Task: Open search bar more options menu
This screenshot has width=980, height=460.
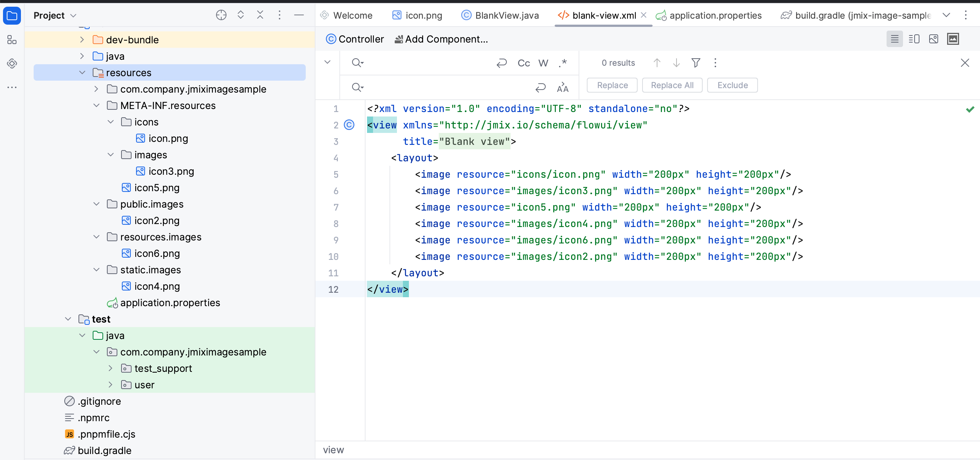Action: 715,63
